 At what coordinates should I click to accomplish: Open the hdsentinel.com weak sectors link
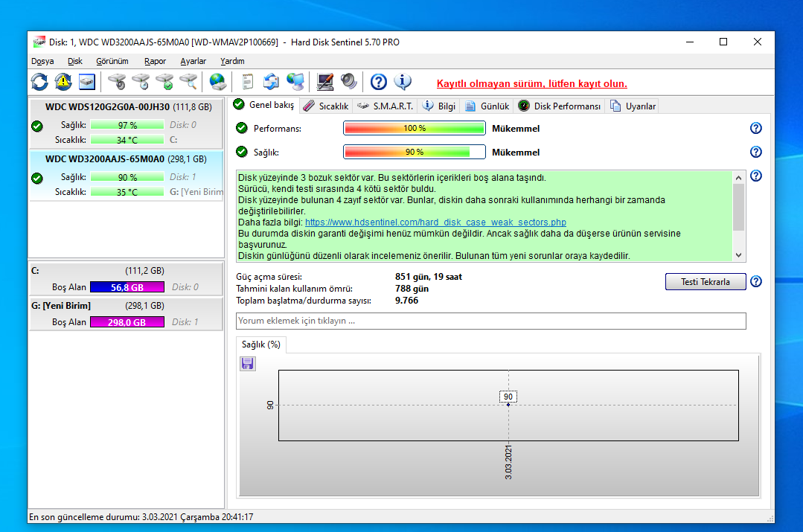[x=435, y=222]
